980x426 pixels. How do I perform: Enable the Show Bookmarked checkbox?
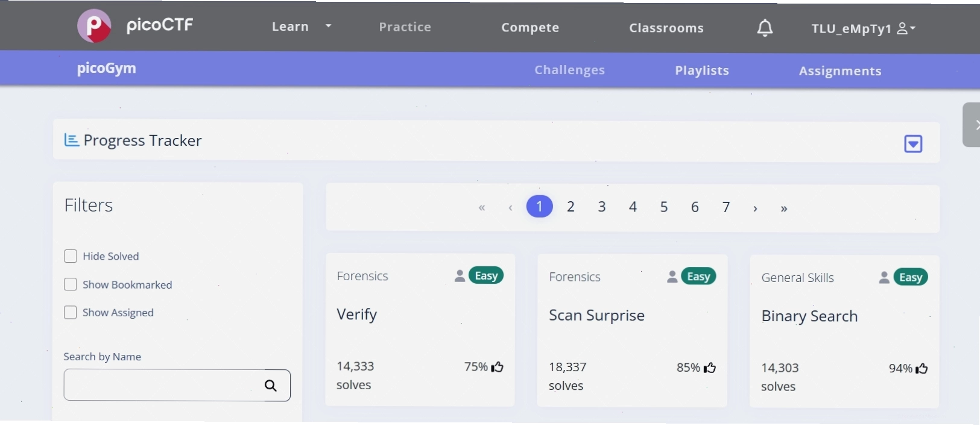point(71,284)
